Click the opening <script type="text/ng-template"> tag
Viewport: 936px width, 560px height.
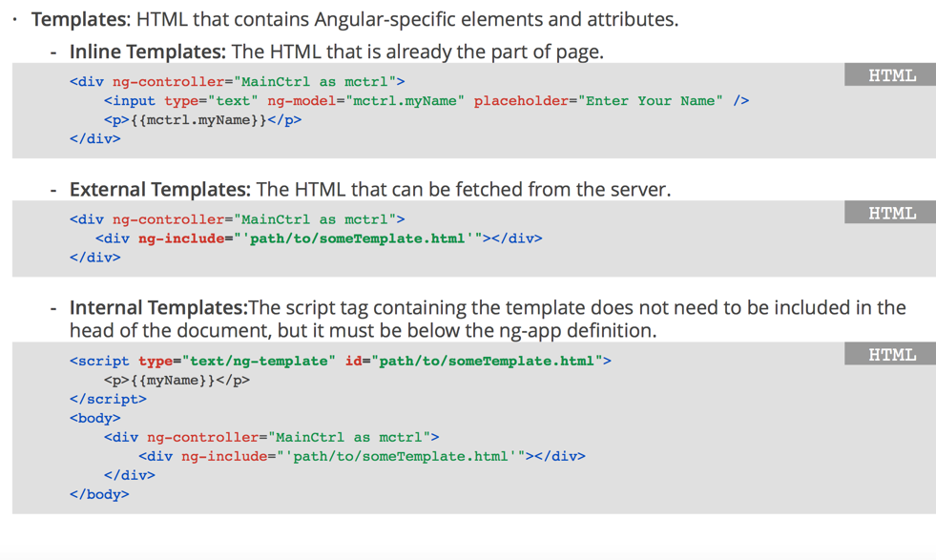[341, 362]
